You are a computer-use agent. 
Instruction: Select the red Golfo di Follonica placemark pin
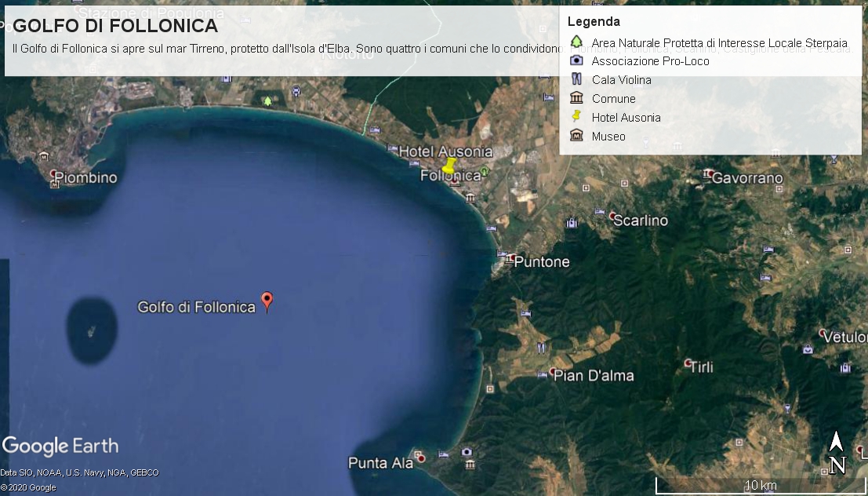[267, 302]
